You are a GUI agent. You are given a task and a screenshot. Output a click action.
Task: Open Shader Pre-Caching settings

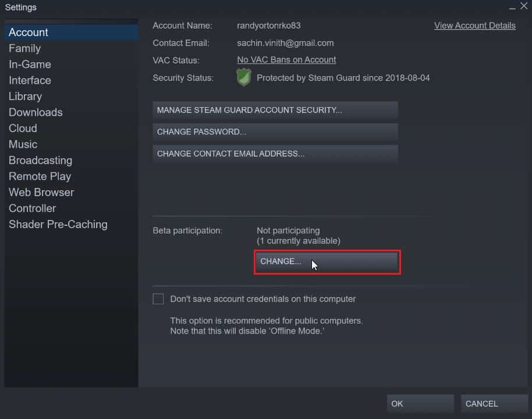point(58,224)
